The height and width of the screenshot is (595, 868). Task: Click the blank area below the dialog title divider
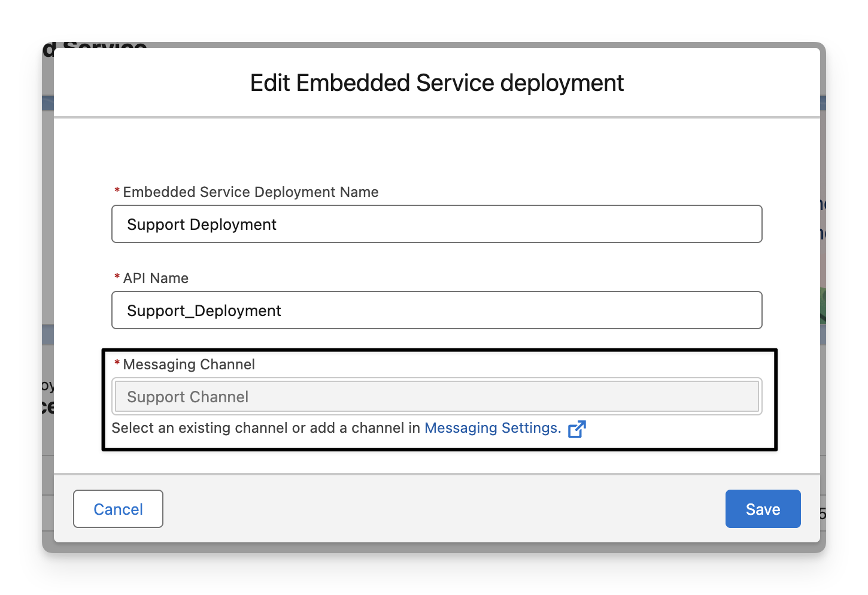436,150
